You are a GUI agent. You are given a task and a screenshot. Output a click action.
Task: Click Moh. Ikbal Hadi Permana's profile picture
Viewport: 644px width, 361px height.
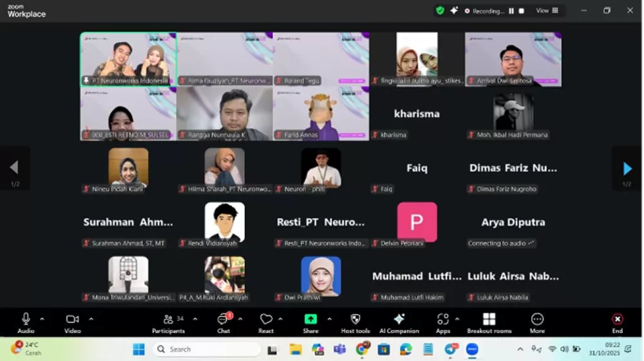[x=513, y=112]
